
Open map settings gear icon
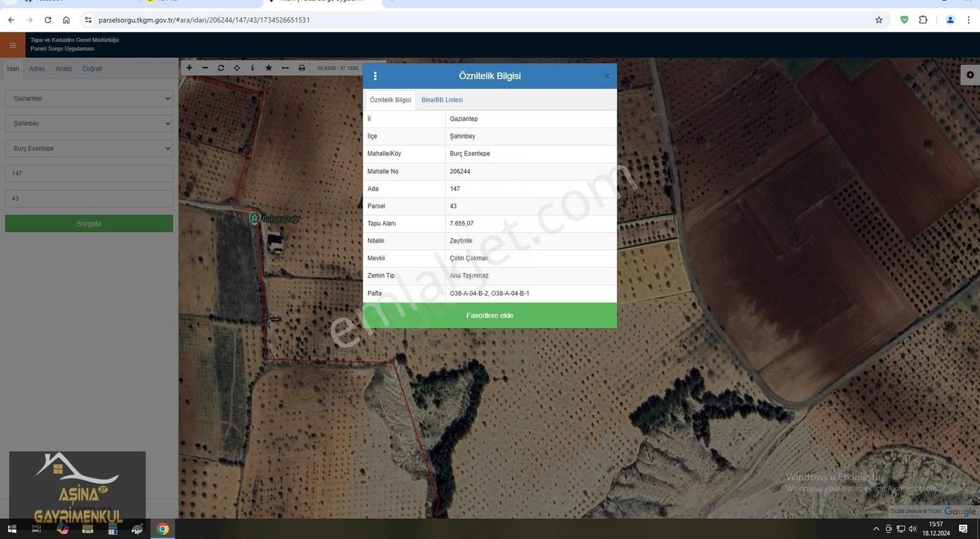point(970,75)
